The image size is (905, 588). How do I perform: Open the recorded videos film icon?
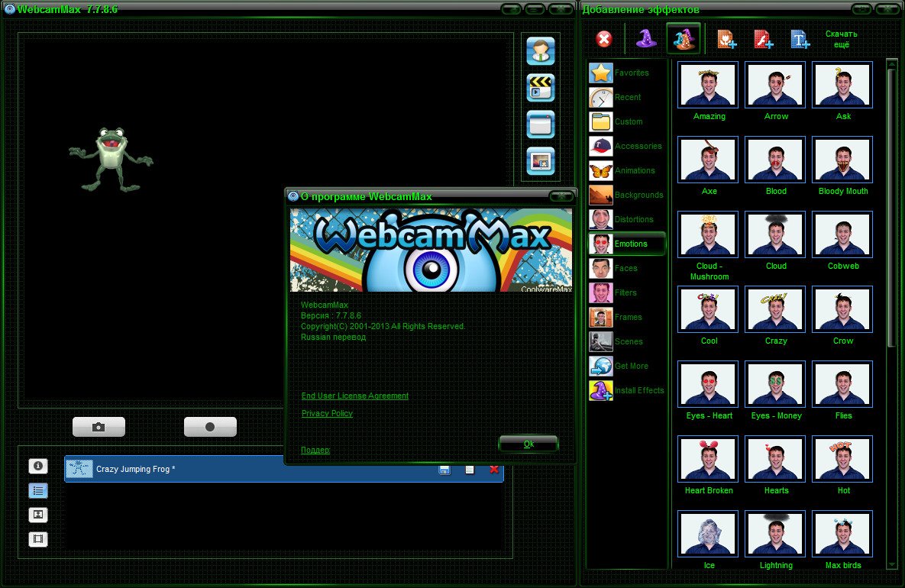[38, 539]
